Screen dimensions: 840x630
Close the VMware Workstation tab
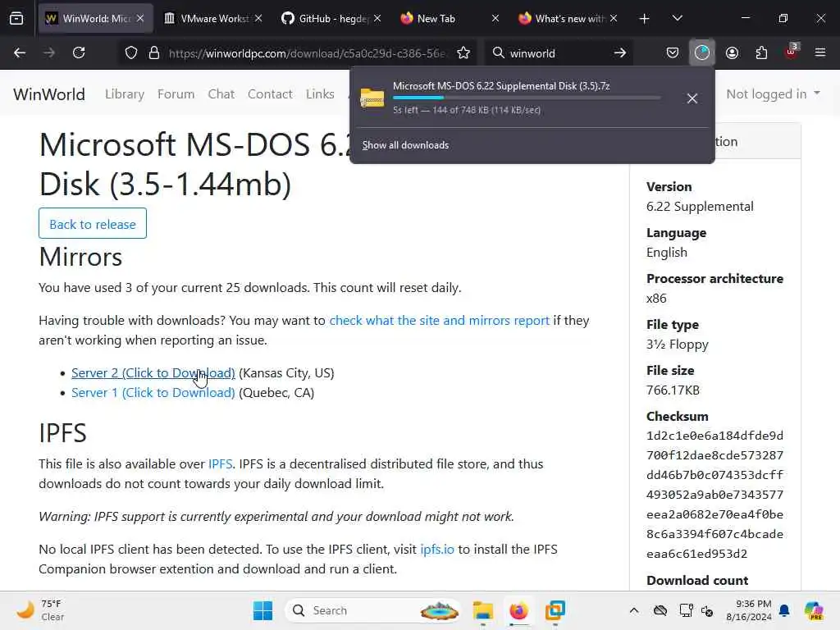click(258, 19)
